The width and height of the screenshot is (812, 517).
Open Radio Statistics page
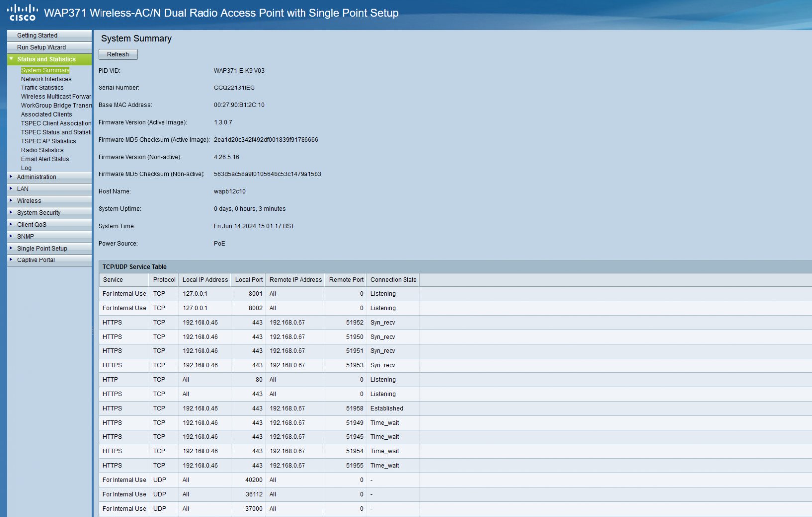[x=42, y=150]
